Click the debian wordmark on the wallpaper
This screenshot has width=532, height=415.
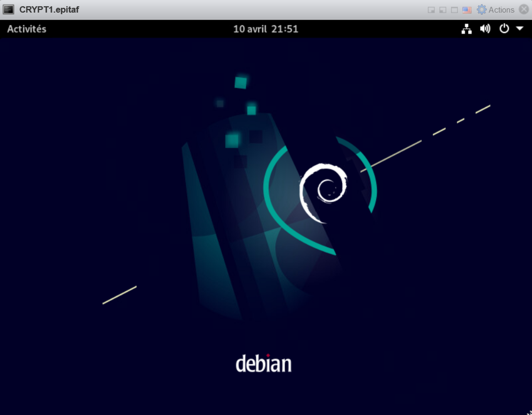[x=264, y=363]
